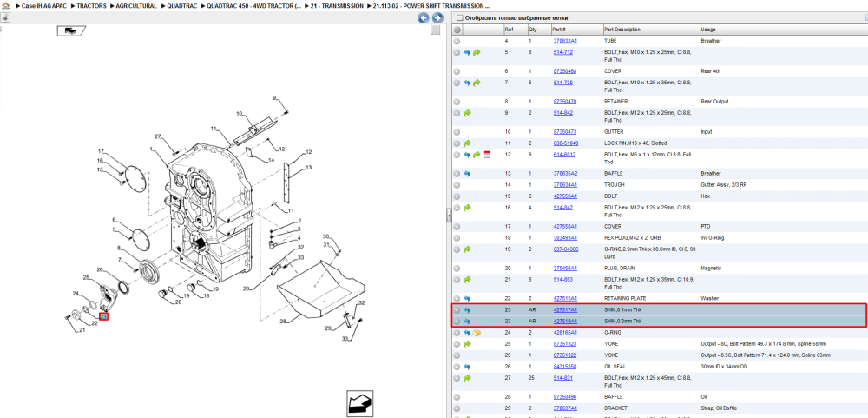
Task: Click the green arrow icon in Ref 27 row
Action: click(x=467, y=378)
